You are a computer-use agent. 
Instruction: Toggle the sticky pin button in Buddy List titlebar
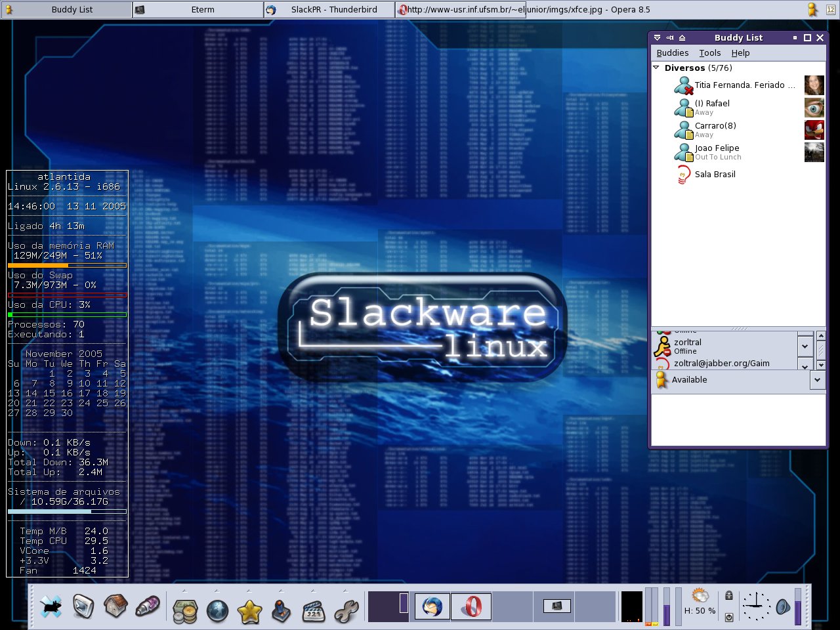pos(670,38)
